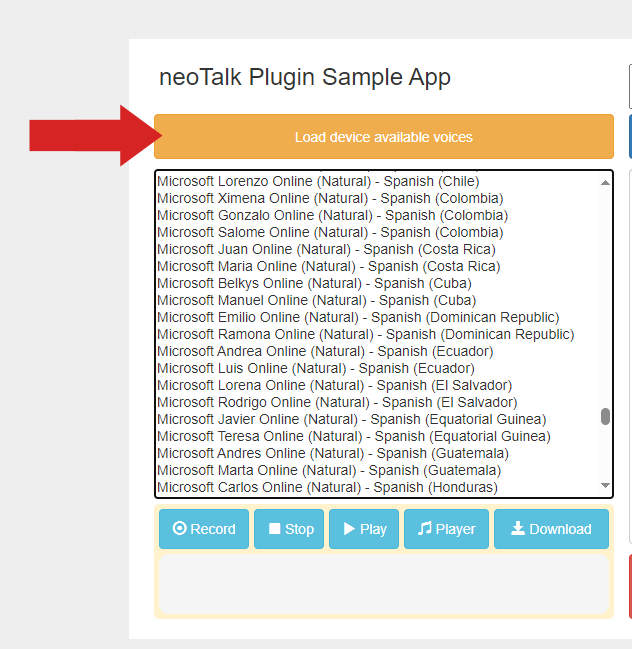632x649 pixels.
Task: Click the Play button
Action: (x=364, y=529)
